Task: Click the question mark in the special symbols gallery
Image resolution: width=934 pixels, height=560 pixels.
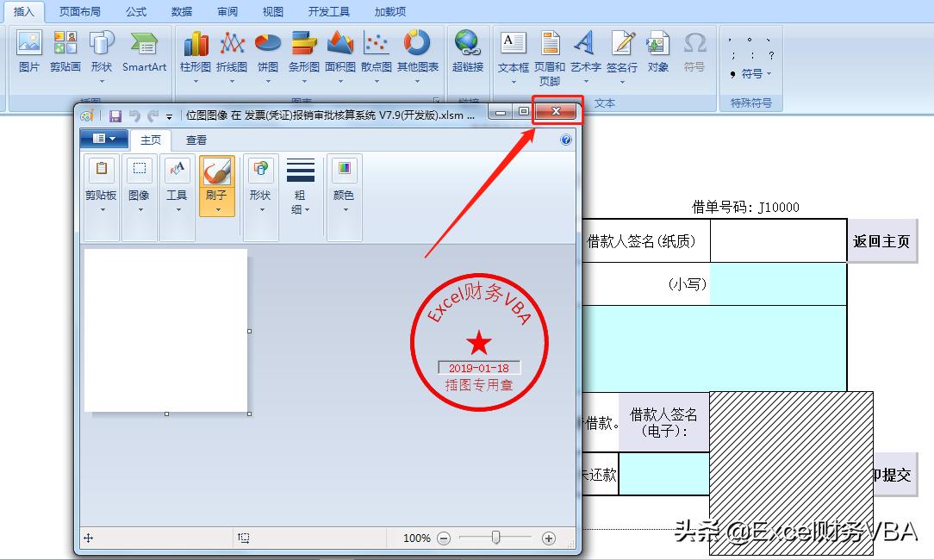Action: point(771,55)
